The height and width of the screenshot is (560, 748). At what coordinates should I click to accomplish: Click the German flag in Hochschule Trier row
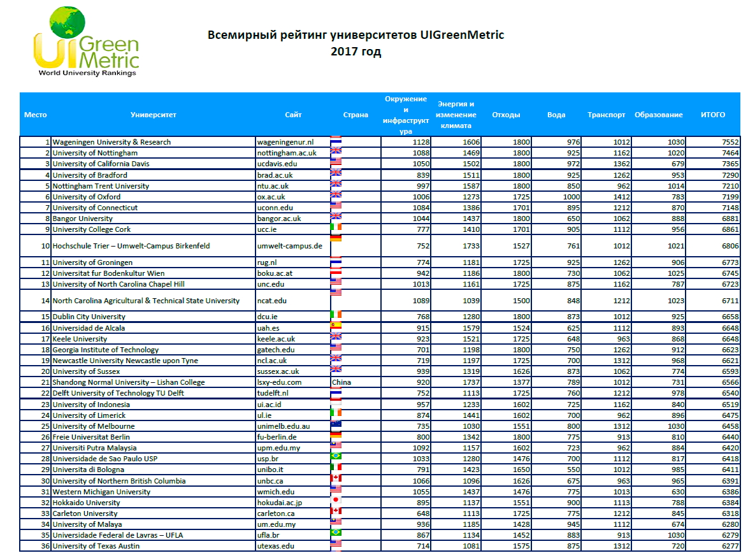336,238
